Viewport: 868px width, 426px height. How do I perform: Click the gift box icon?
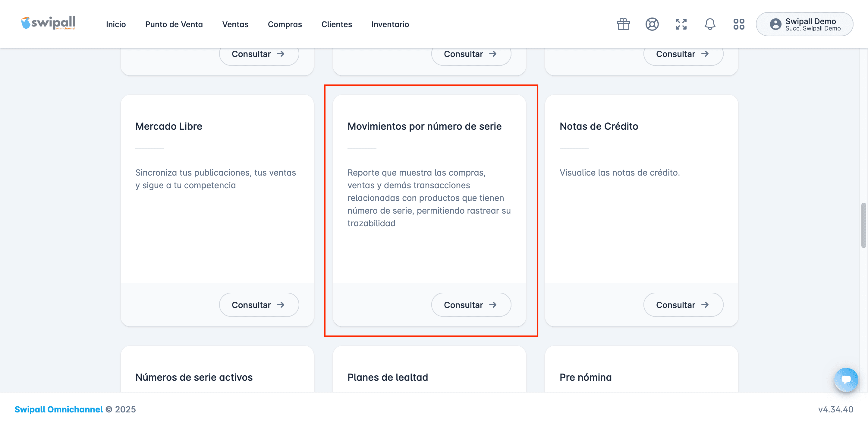click(623, 24)
